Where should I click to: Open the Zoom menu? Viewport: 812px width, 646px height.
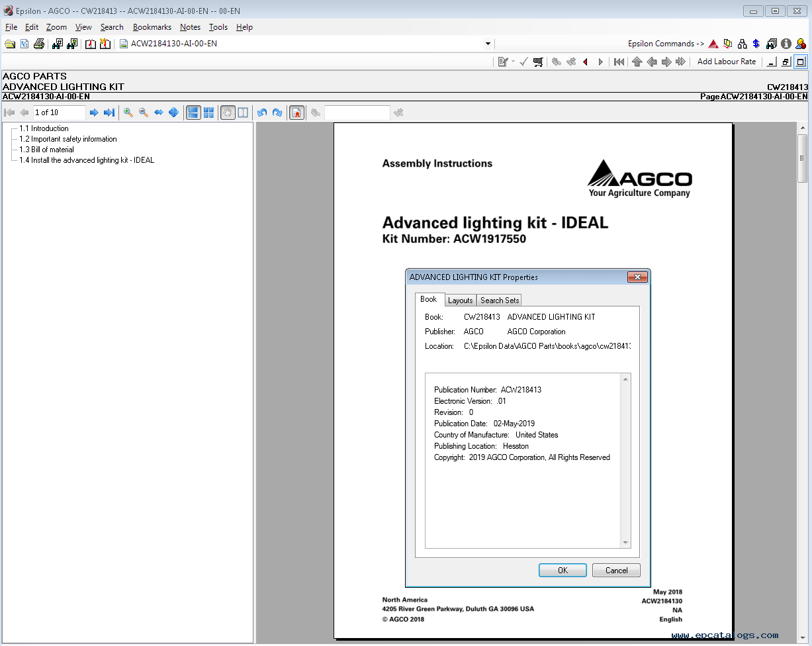point(56,27)
